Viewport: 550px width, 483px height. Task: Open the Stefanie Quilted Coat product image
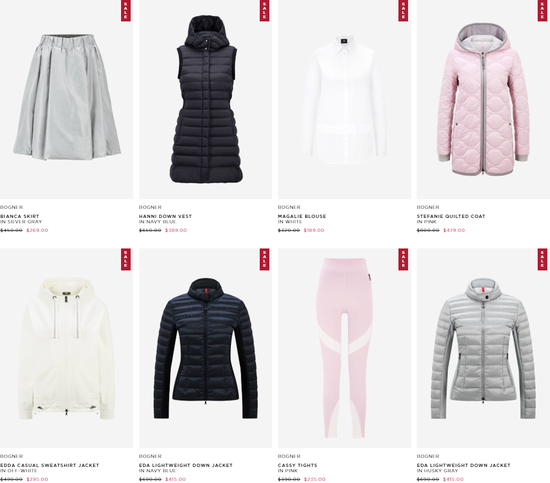[x=483, y=99]
